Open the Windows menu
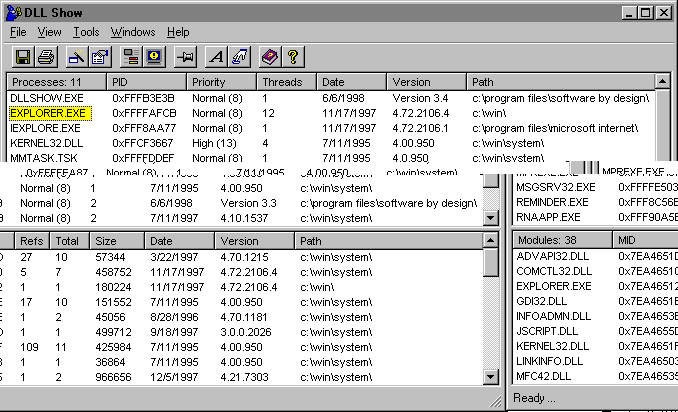The height and width of the screenshot is (412, 678). tap(133, 32)
